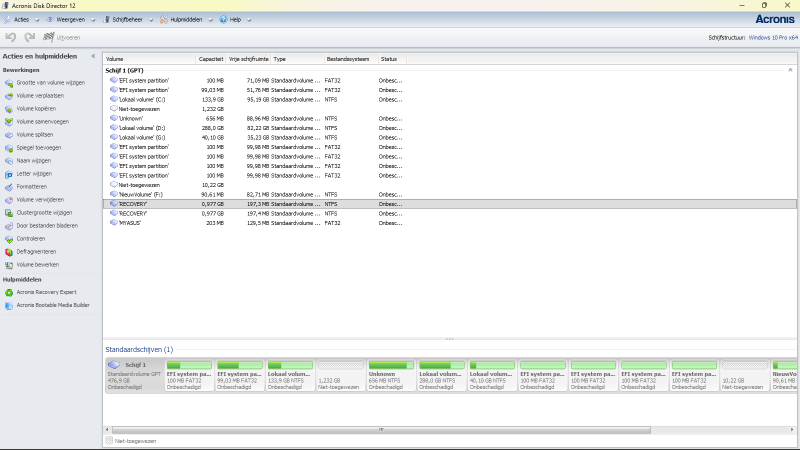Sort the list by 'Capaciteit' column header
This screenshot has height=450, width=800.
pos(210,59)
